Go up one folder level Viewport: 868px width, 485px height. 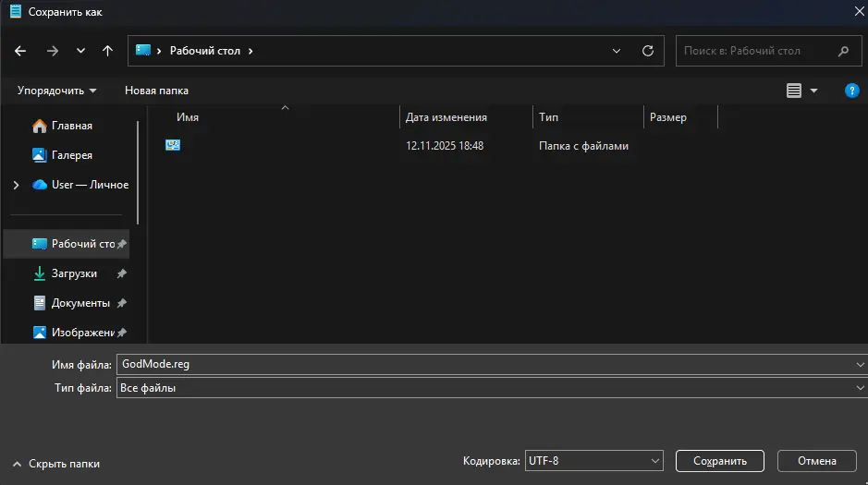coord(107,51)
